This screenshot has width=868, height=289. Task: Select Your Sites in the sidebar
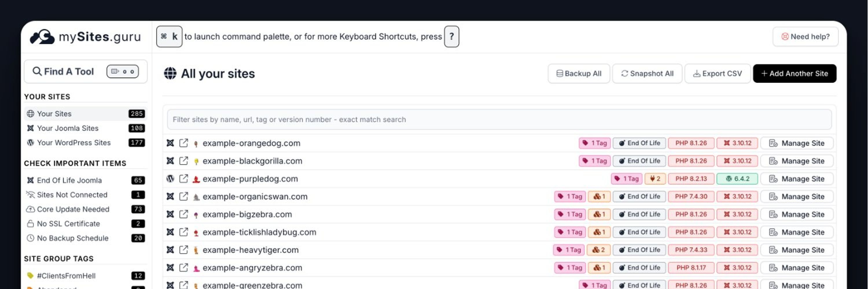click(x=86, y=114)
